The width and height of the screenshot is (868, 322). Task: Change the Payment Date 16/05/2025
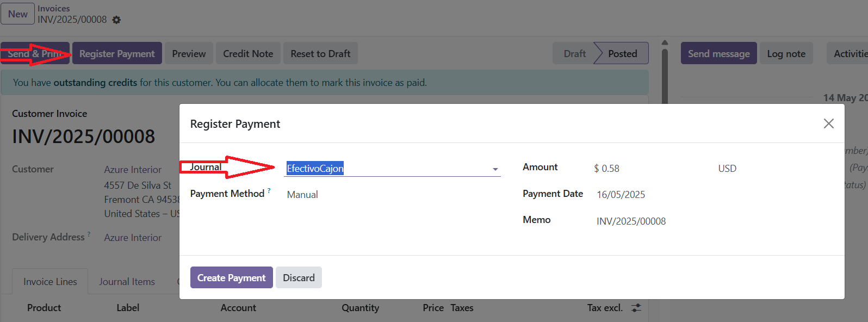pyautogui.click(x=621, y=195)
